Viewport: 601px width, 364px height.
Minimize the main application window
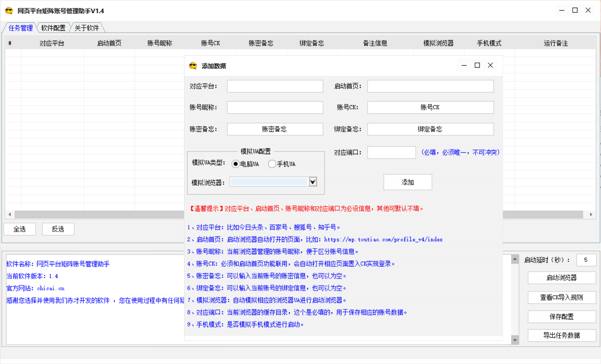pos(562,11)
